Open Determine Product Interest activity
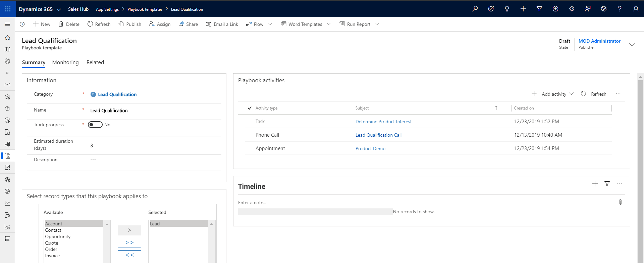 (383, 122)
